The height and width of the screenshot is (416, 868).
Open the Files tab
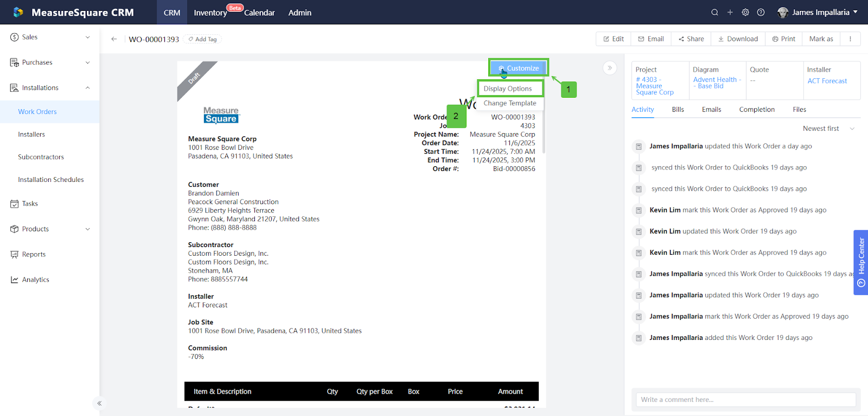point(800,110)
